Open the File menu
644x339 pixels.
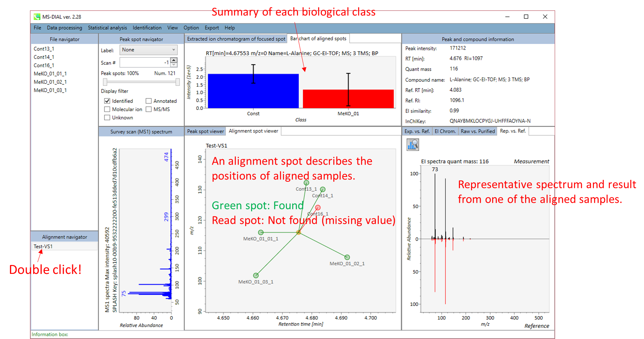[37, 28]
